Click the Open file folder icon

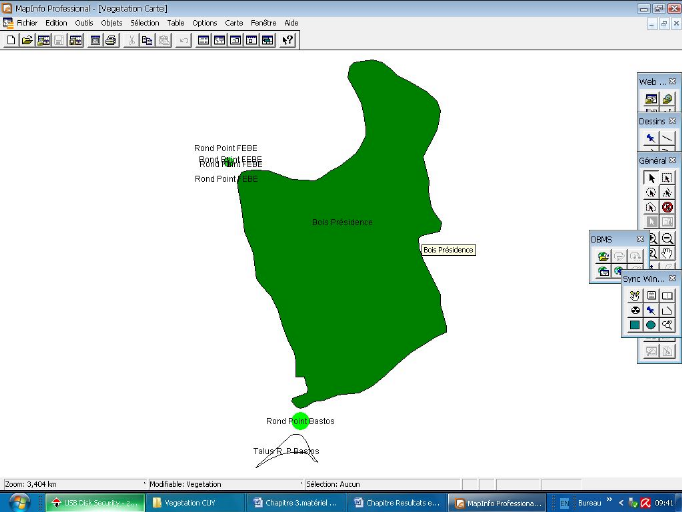[x=27, y=40]
